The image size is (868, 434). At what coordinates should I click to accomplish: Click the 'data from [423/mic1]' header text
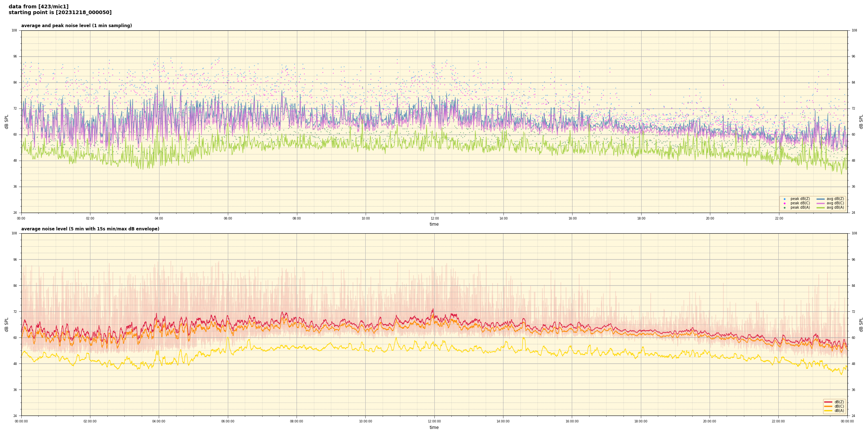38,7
